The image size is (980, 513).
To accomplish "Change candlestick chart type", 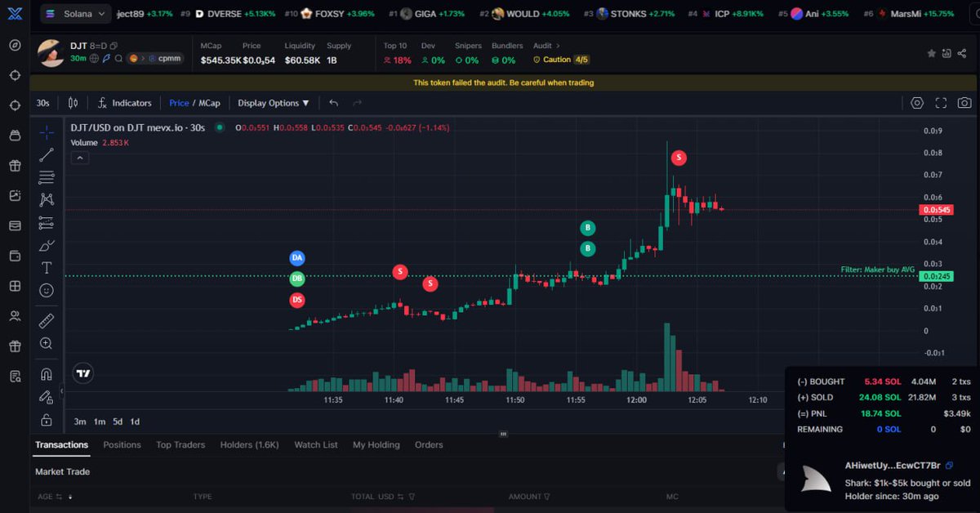I will point(73,103).
